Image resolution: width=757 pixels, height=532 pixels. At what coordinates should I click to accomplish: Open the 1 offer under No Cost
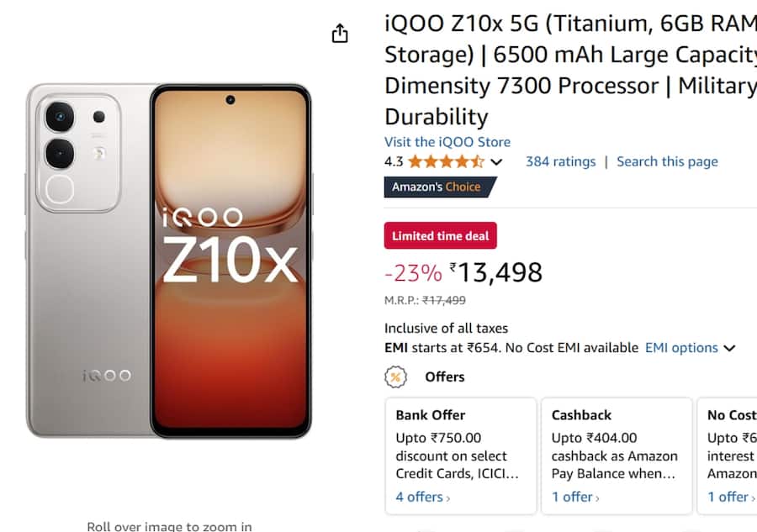click(726, 497)
